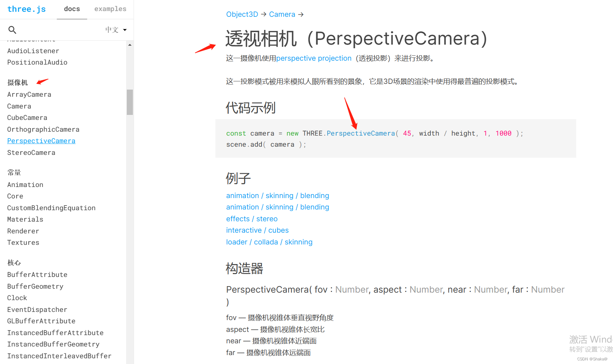Open loader / collada / skinning example
The image size is (613, 364).
269,242
